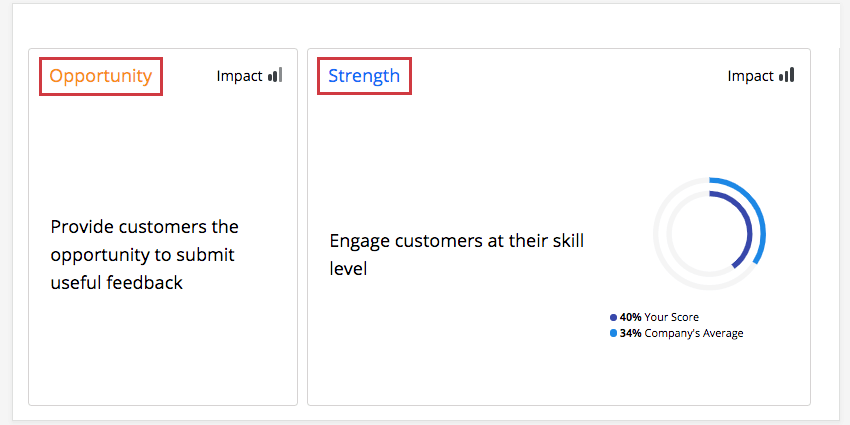Select the "Provide customers the opportunity" description text

(144, 255)
